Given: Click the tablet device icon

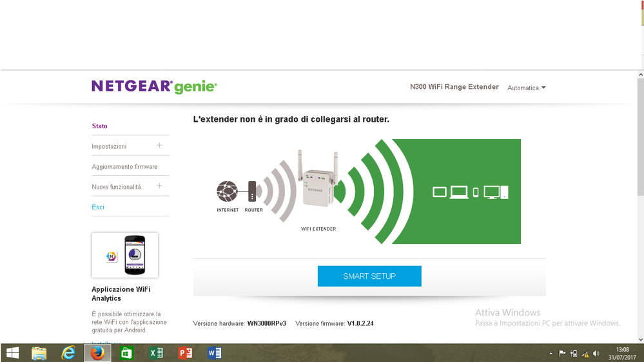Looking at the screenshot, I should pos(440,192).
